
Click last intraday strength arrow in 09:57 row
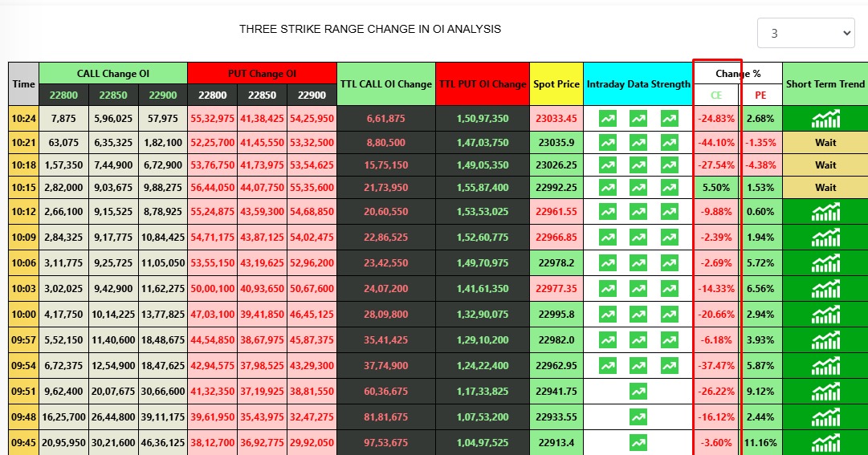tap(670, 340)
